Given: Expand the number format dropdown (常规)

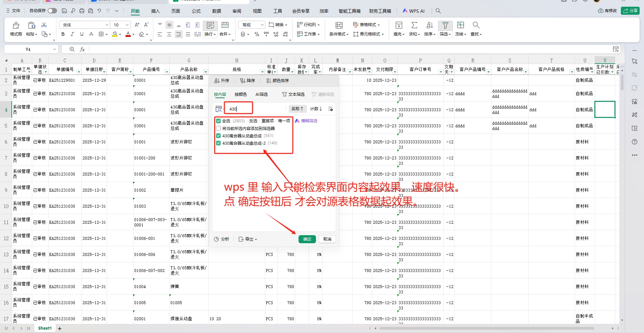Looking at the screenshot, I should click(x=262, y=25).
